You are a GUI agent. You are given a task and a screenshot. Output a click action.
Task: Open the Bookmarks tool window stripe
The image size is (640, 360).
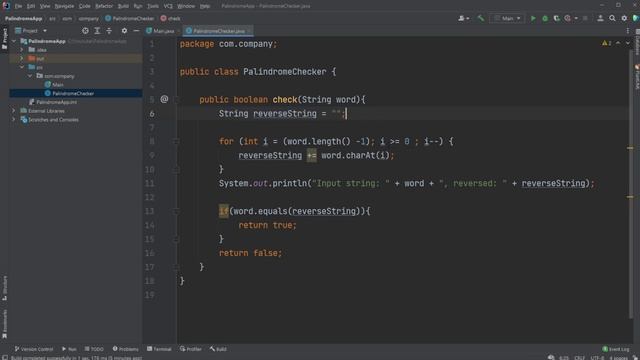4,324
